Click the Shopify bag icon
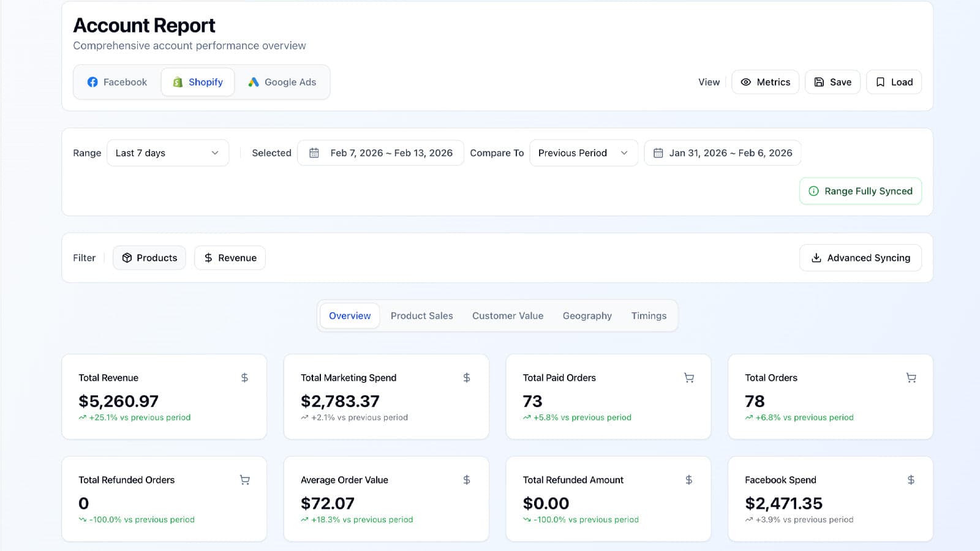 [x=178, y=82]
